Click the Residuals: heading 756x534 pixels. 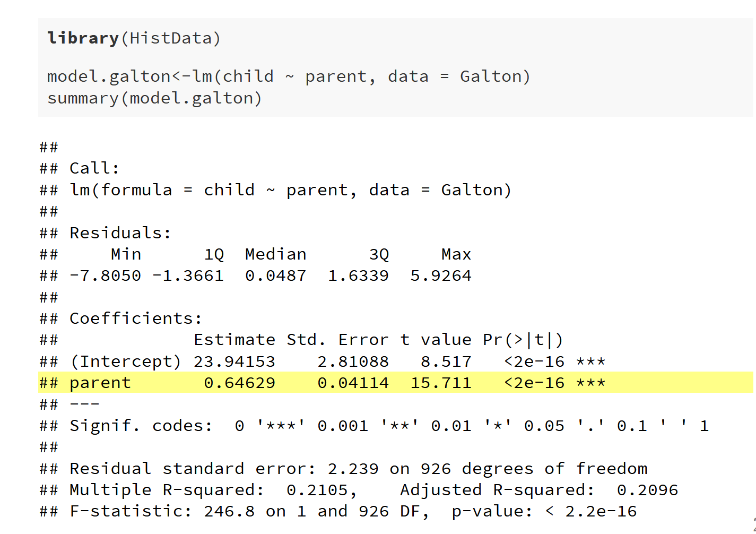click(120, 233)
